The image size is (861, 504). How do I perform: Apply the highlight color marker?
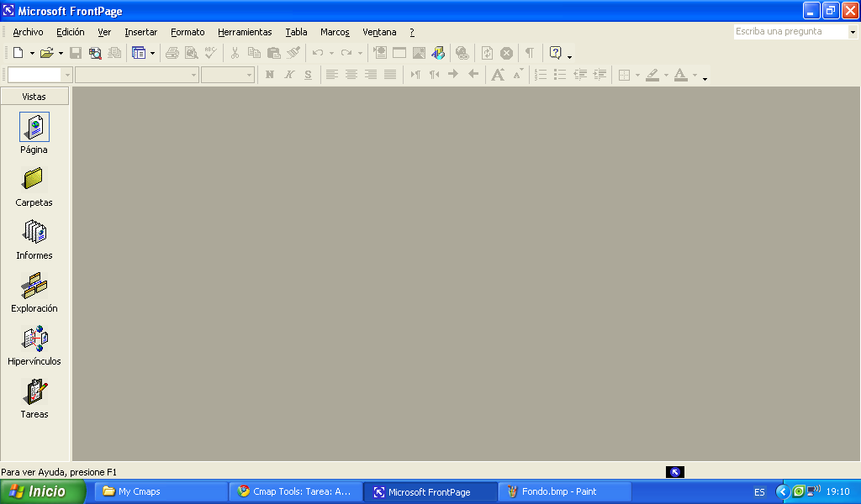652,75
